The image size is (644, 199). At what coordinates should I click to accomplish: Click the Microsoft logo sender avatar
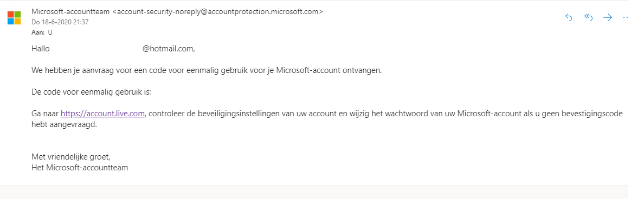(x=14, y=18)
